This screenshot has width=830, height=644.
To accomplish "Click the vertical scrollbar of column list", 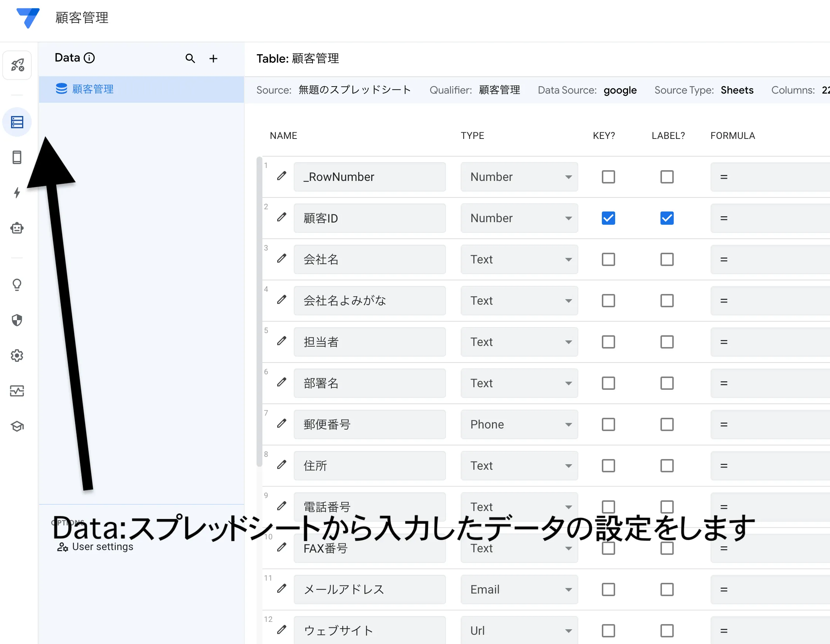I will [259, 312].
